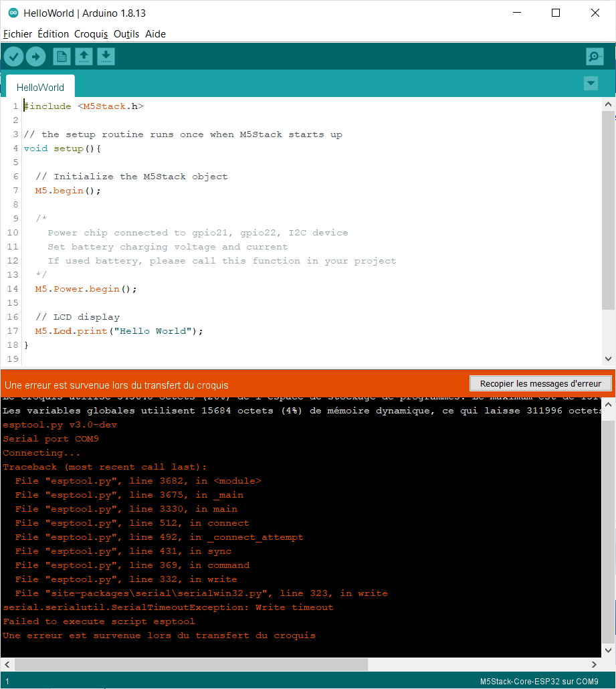Viewport: 616px width, 689px height.
Task: Click 'void setup(){' code line
Action: click(x=62, y=149)
